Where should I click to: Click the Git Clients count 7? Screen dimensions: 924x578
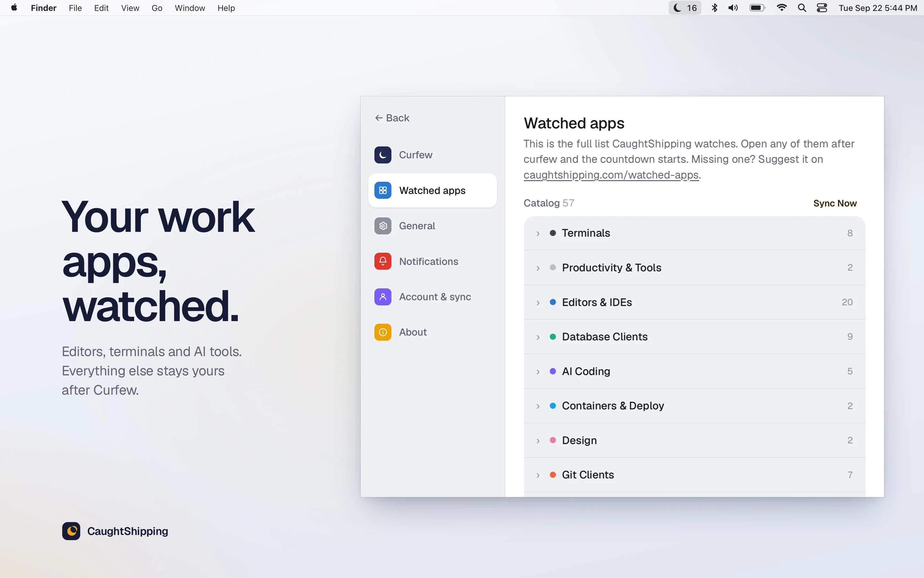(850, 475)
